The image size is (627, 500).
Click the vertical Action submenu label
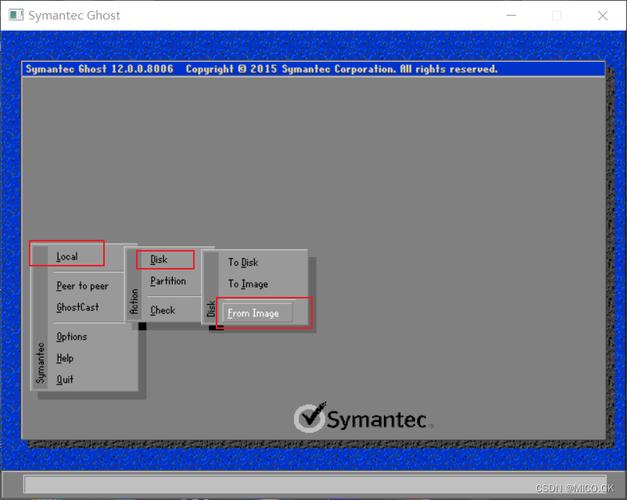(x=134, y=301)
